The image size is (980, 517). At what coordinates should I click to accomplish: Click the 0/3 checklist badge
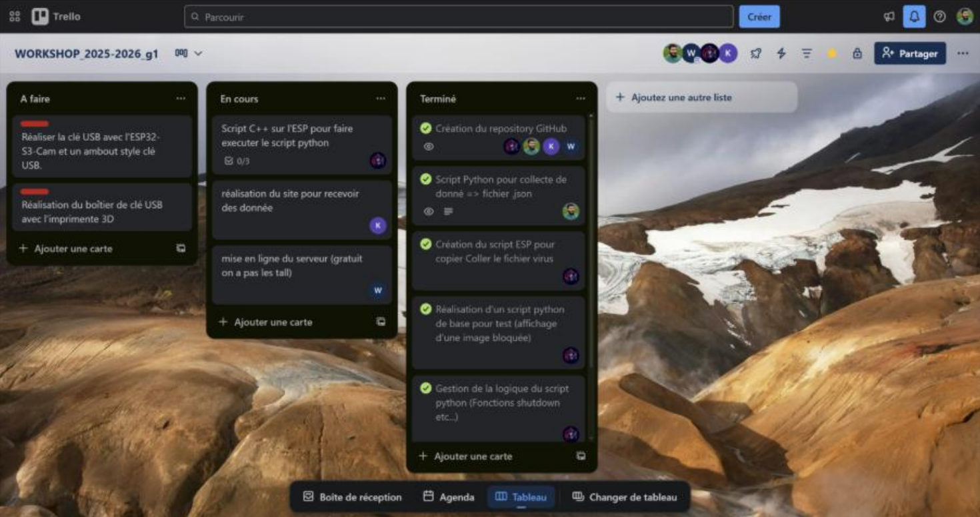237,161
